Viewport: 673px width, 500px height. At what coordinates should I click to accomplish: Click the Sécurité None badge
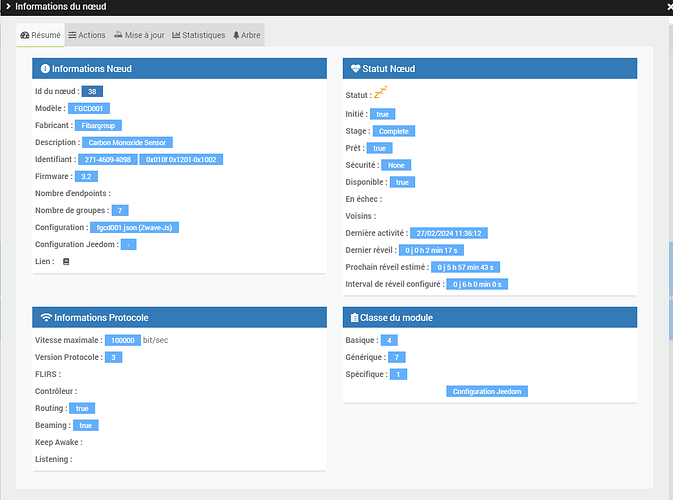coord(396,165)
